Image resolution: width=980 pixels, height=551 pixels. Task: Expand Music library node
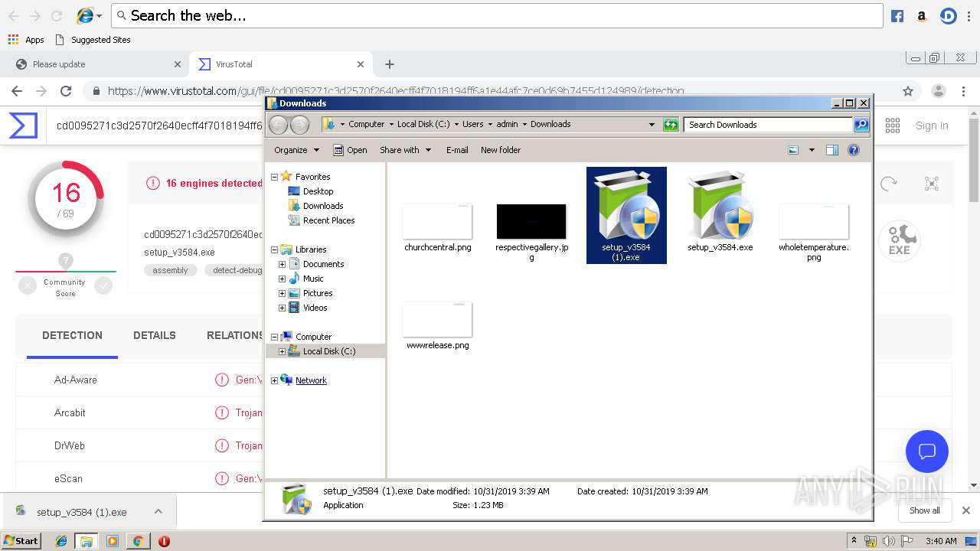point(282,279)
